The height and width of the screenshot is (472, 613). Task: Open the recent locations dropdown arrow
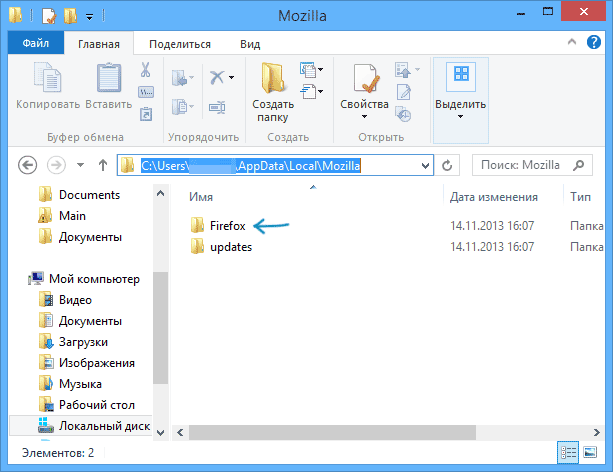[x=80, y=165]
